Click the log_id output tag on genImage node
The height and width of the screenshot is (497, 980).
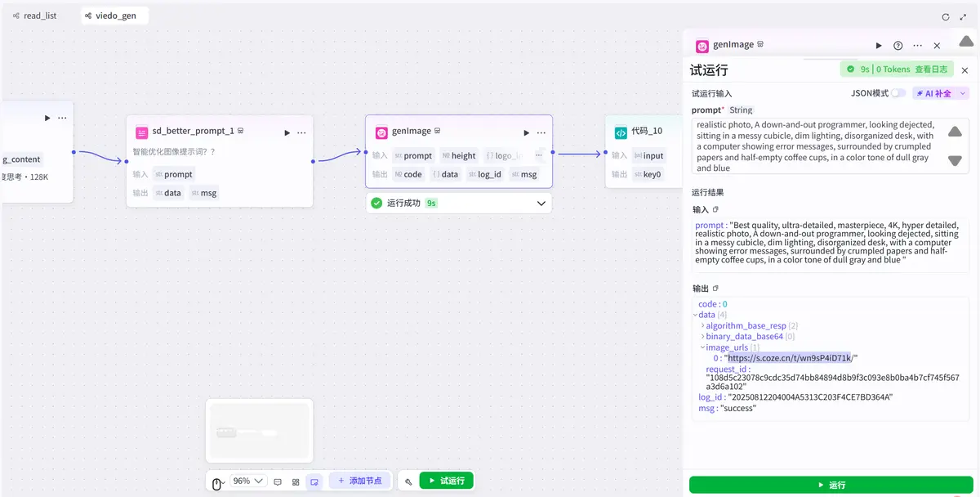click(x=484, y=174)
